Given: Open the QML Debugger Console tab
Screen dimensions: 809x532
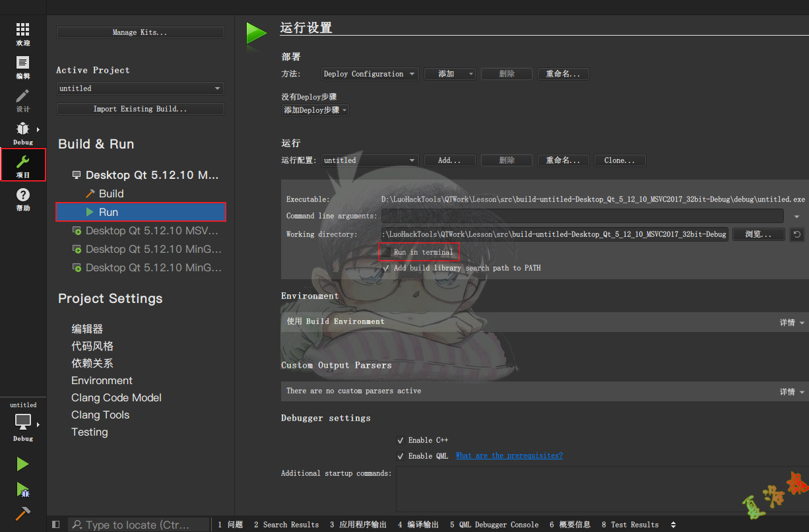Looking at the screenshot, I should [x=494, y=525].
